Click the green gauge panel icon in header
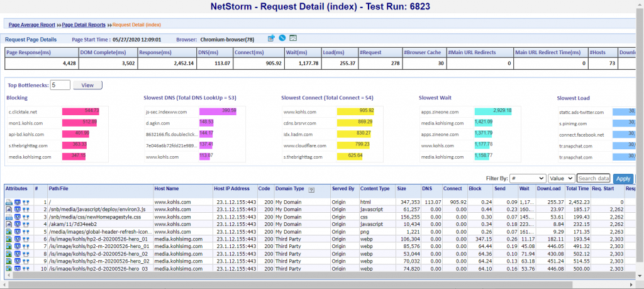The height and width of the screenshot is (289, 644). click(293, 38)
